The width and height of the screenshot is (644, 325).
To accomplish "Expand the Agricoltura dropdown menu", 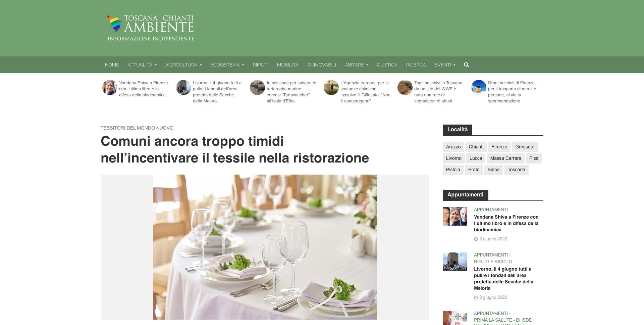I will 183,65.
